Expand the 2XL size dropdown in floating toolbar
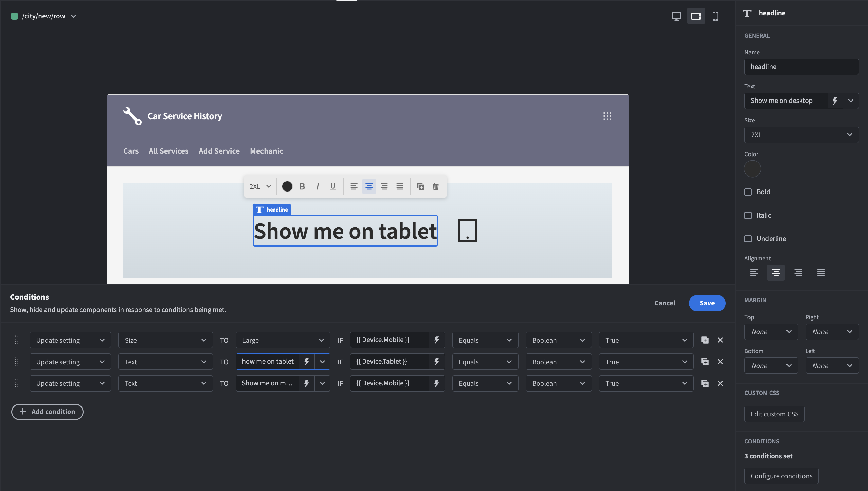 pos(260,186)
